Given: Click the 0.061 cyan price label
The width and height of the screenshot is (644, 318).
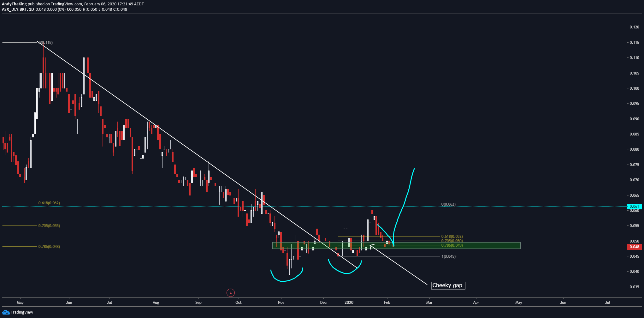Looking at the screenshot, I should tap(634, 207).
